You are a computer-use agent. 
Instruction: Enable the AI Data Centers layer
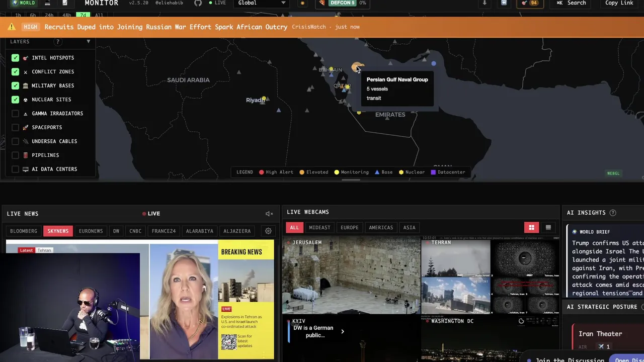15,169
